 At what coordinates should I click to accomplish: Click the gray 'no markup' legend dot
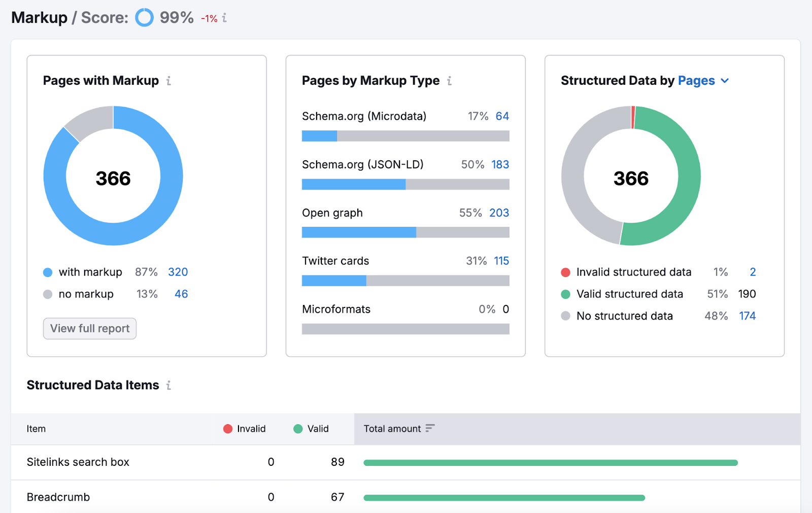pos(48,294)
